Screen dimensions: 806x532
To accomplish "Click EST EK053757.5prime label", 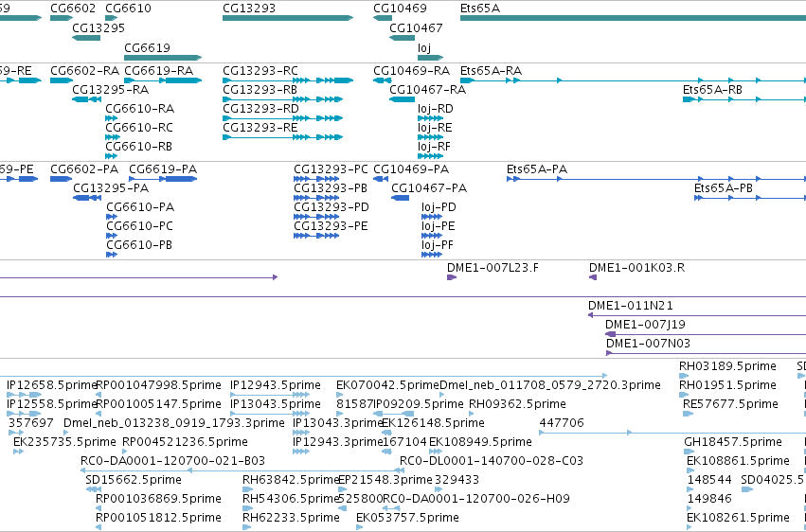I will click(407, 518).
